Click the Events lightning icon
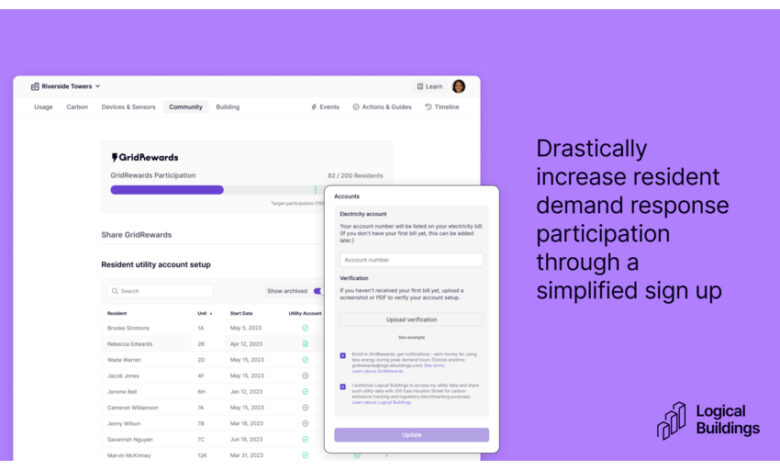This screenshot has width=780, height=470. tap(314, 107)
